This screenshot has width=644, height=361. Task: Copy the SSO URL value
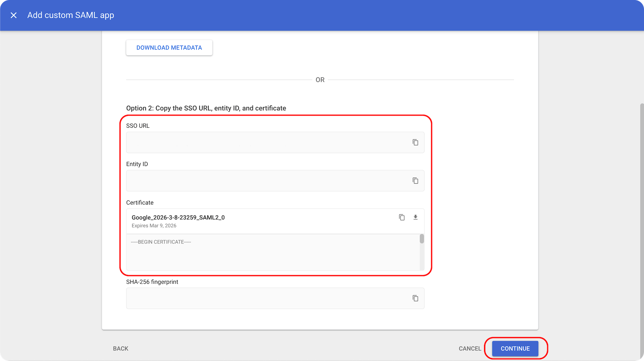415,142
